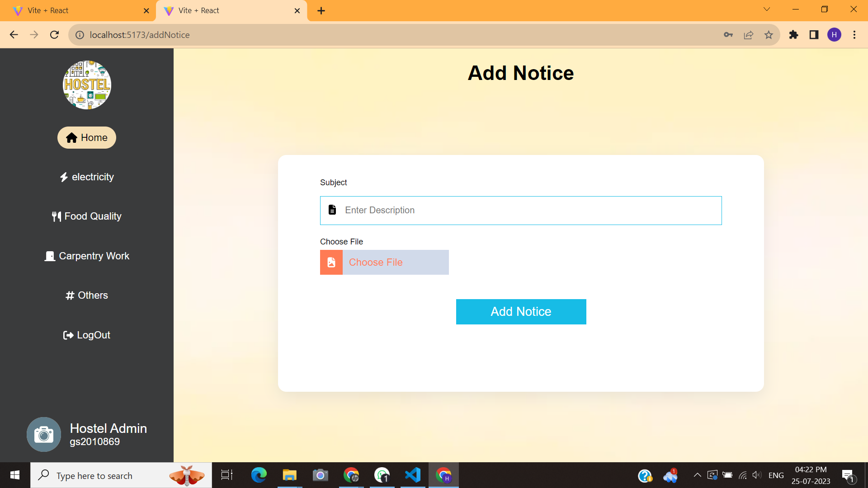Screen dimensions: 868x488
Task: Submit the Add Notice form
Action: tap(521, 311)
